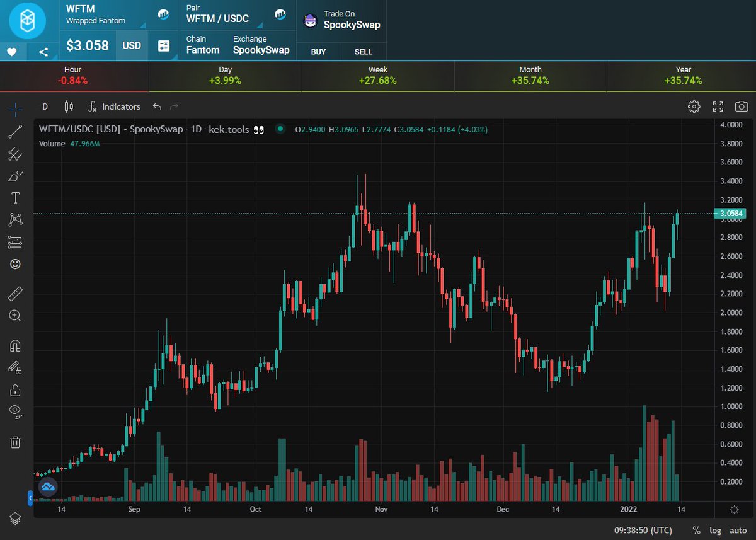Image resolution: width=756 pixels, height=540 pixels.
Task: Toggle log scale on price axis
Action: click(x=715, y=531)
